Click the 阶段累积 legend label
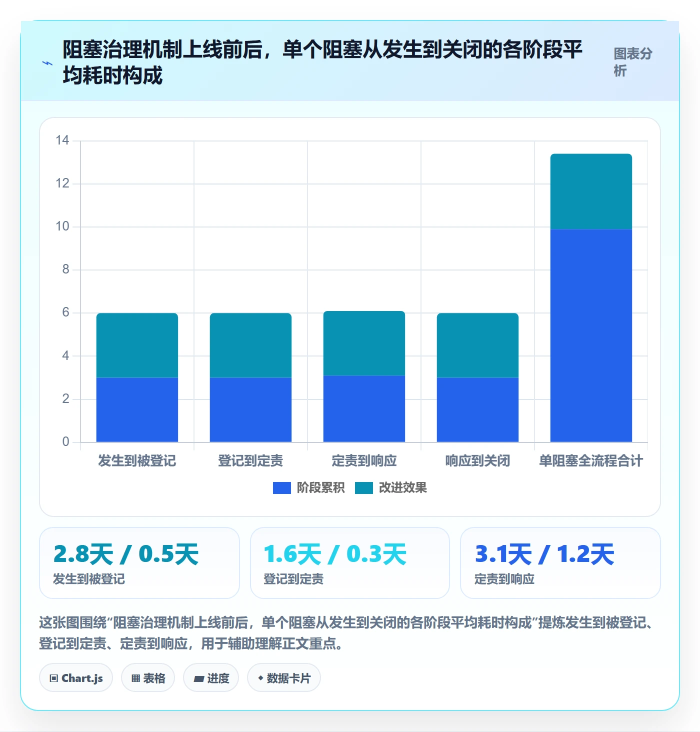The width and height of the screenshot is (700, 732). point(320,487)
